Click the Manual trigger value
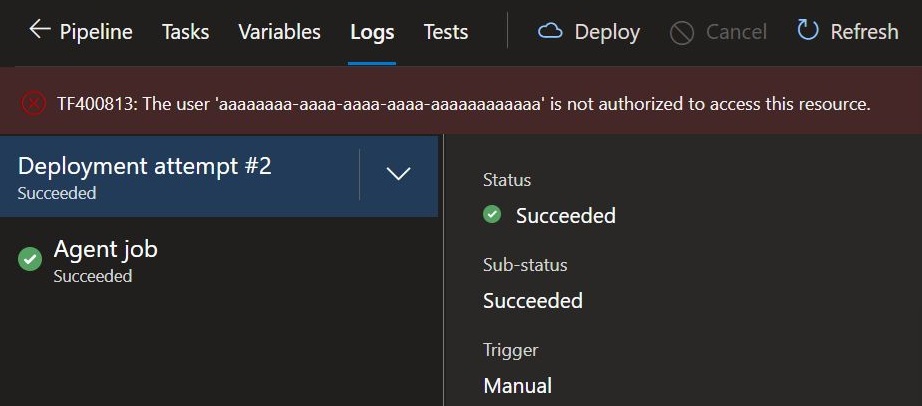Screen dimensions: 922x406 [x=517, y=386]
